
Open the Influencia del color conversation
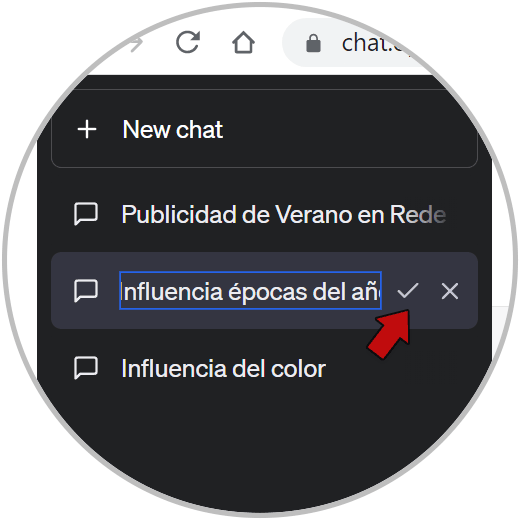[x=264, y=368]
